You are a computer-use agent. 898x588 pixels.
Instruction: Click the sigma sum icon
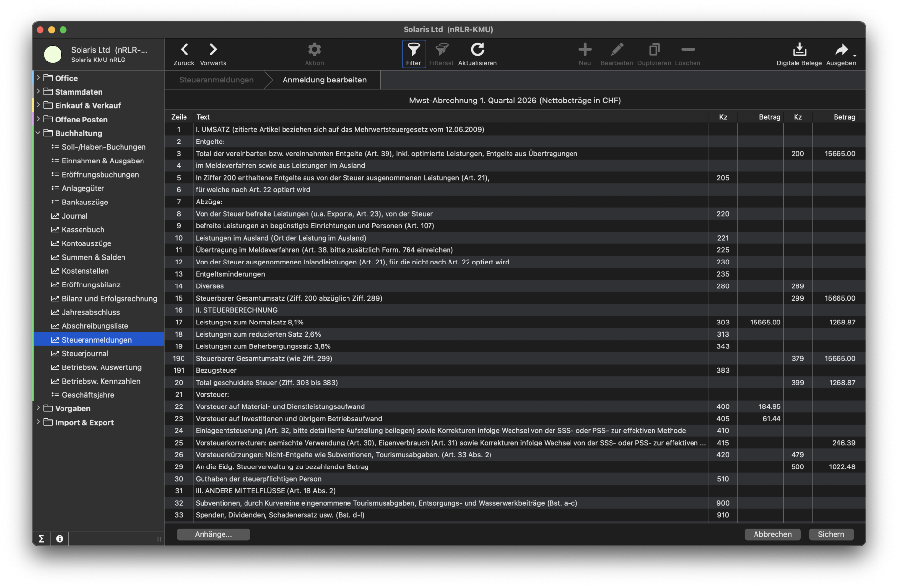click(41, 539)
